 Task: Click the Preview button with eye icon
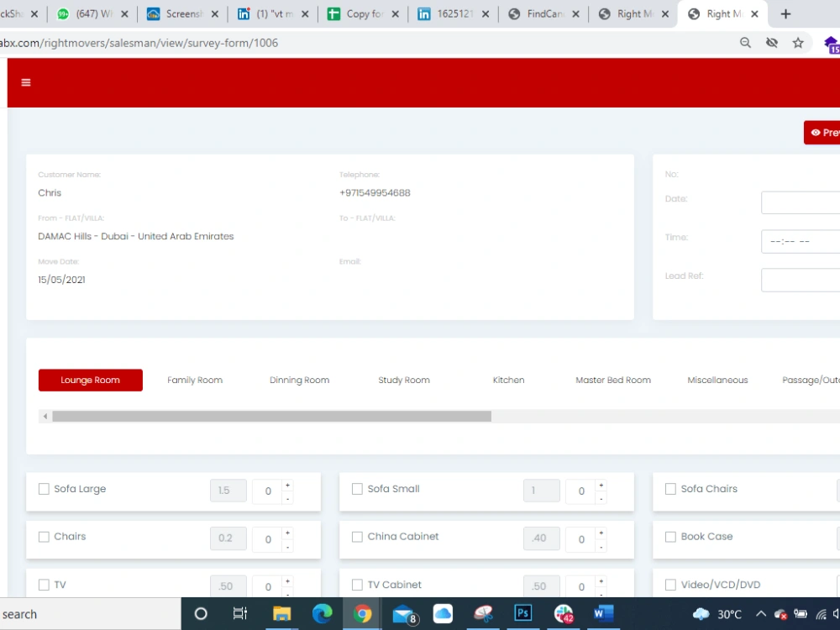pyautogui.click(x=822, y=133)
